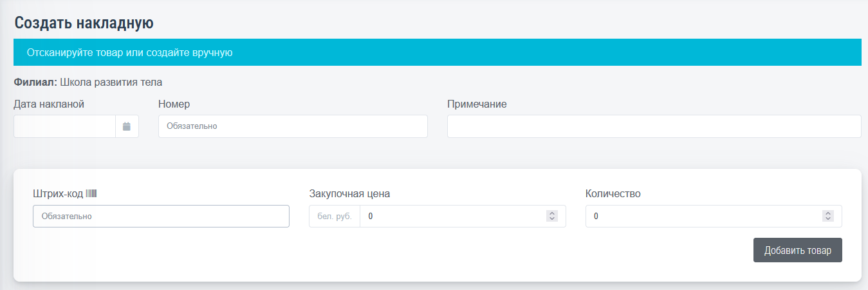The height and width of the screenshot is (290, 868).
Task: Open the calendar date picker icon
Action: coord(127,126)
